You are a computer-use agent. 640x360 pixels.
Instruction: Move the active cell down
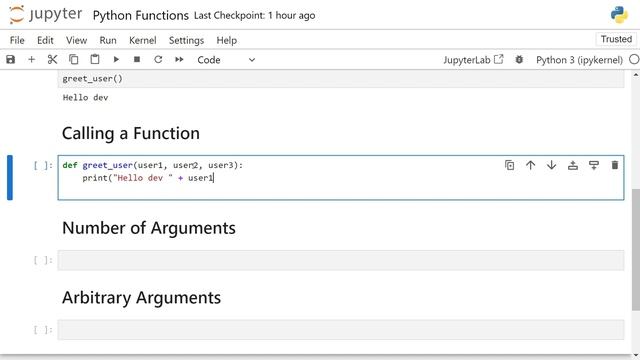click(551, 165)
